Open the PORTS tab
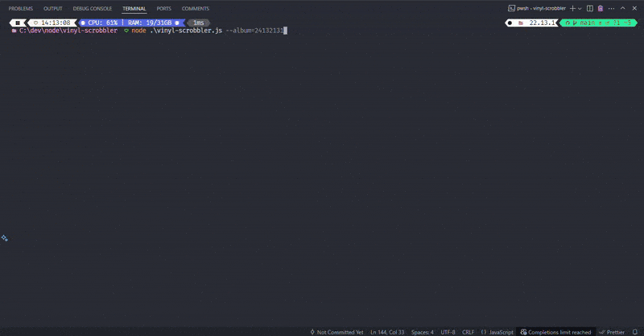Viewport: 644px width, 336px height. coord(164,8)
